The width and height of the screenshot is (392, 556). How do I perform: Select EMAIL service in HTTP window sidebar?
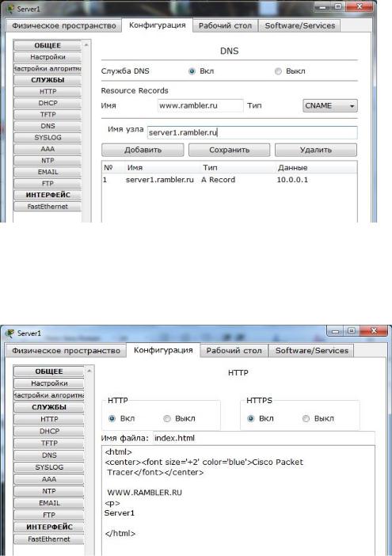[x=49, y=503]
